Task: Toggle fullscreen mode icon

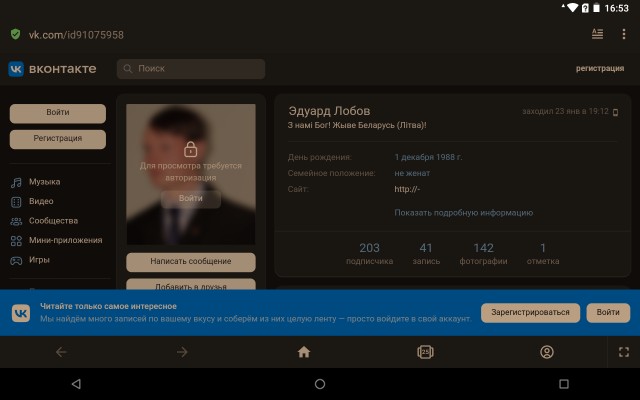Action: coord(624,352)
